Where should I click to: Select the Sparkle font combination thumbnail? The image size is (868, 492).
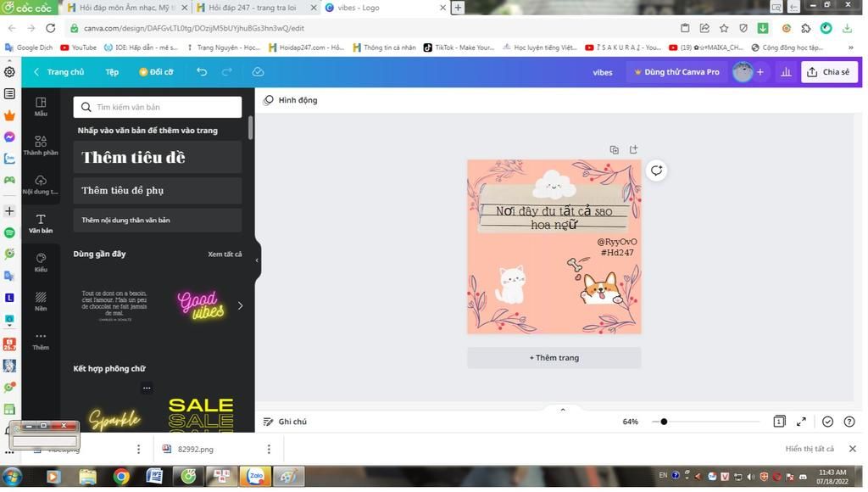(114, 419)
